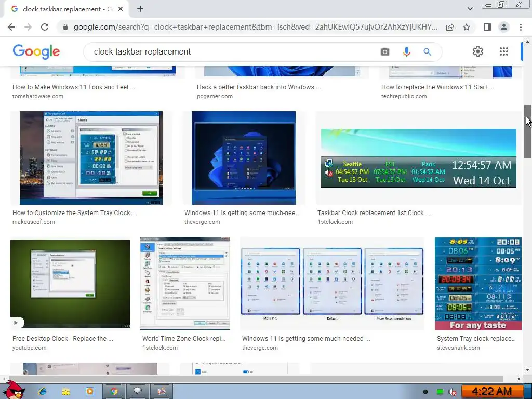Screen dimensions: 532x399
Task: Click the scroll down arrow
Action: [527, 370]
